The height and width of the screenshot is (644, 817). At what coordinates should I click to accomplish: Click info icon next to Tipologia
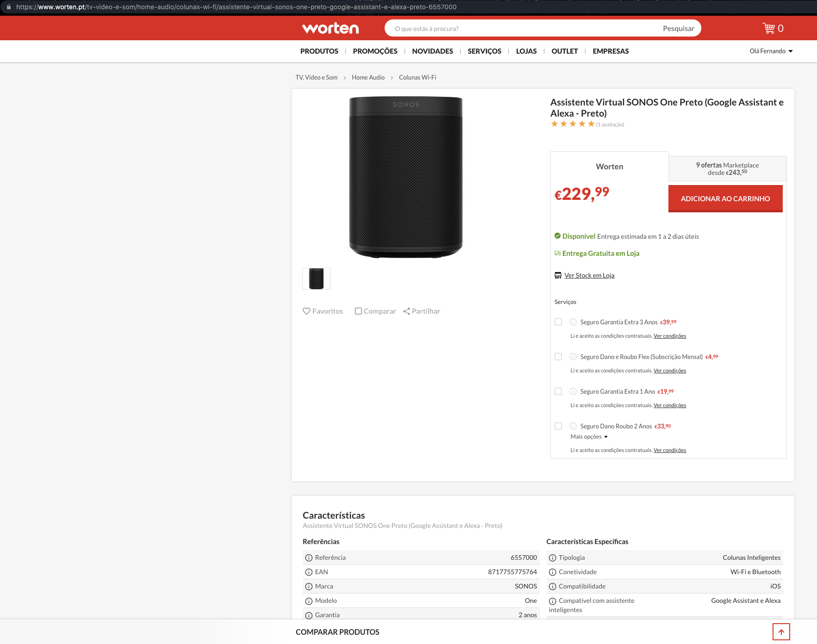[x=553, y=558]
